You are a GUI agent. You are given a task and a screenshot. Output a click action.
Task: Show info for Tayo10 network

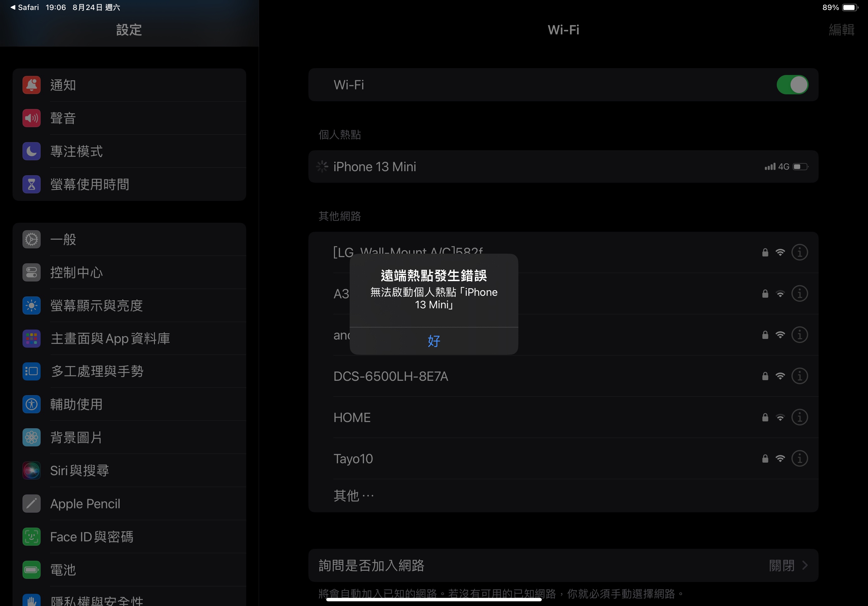coord(799,459)
